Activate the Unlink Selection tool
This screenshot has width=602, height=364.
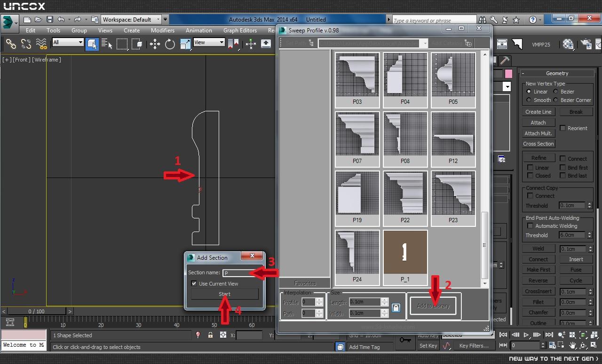click(26, 44)
